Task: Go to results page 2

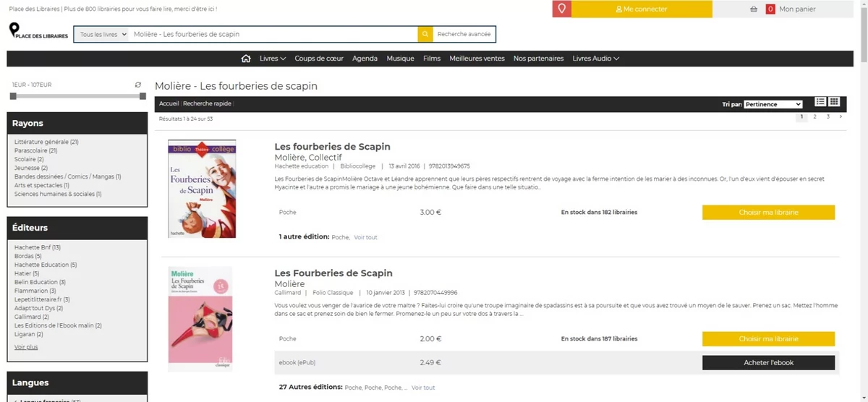Action: [x=814, y=116]
